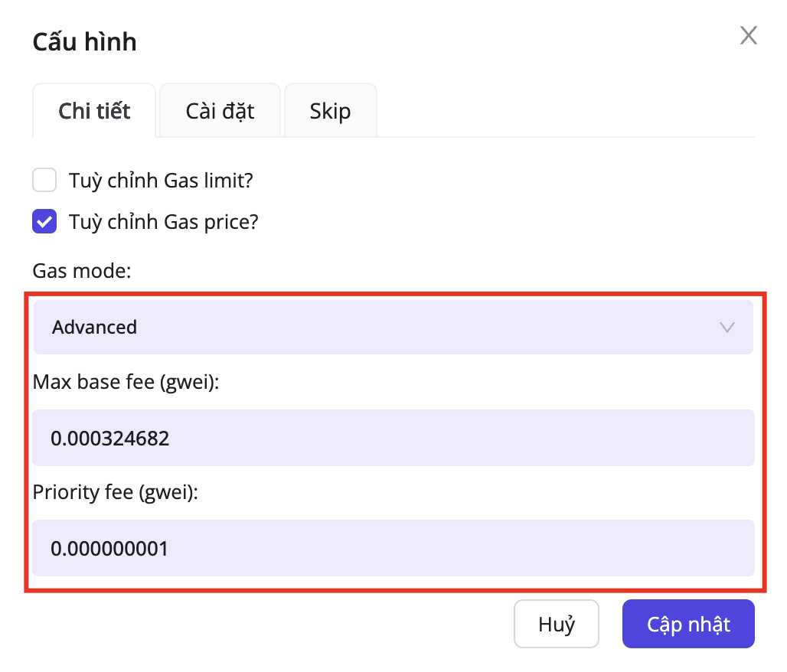Click the 0.000000001 value text
Screen dimensions: 787x672
point(109,549)
